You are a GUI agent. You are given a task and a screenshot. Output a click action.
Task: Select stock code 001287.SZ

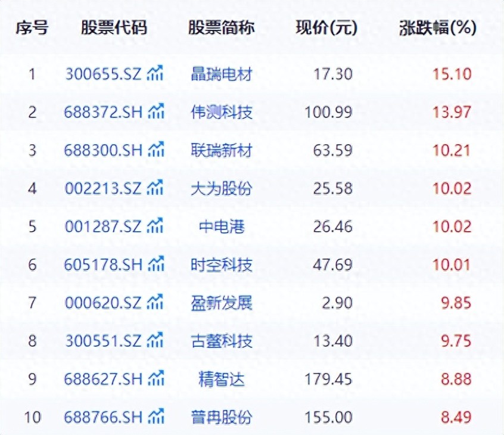[x=104, y=226]
